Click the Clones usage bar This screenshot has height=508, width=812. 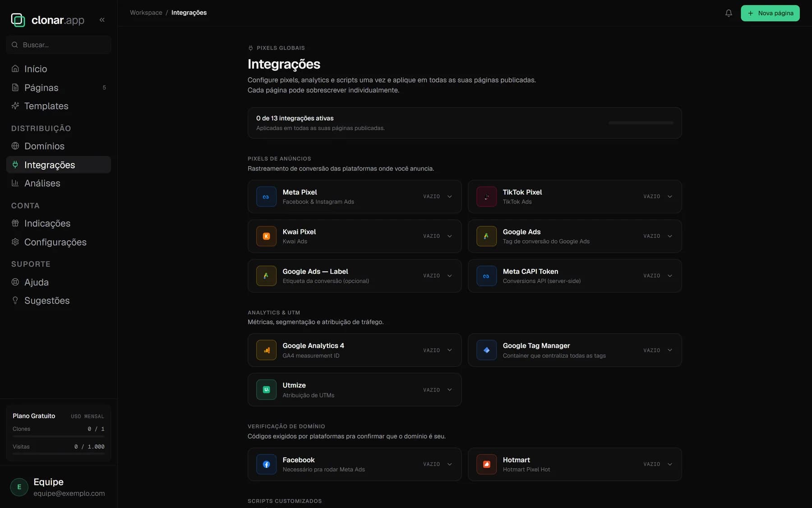tap(59, 436)
